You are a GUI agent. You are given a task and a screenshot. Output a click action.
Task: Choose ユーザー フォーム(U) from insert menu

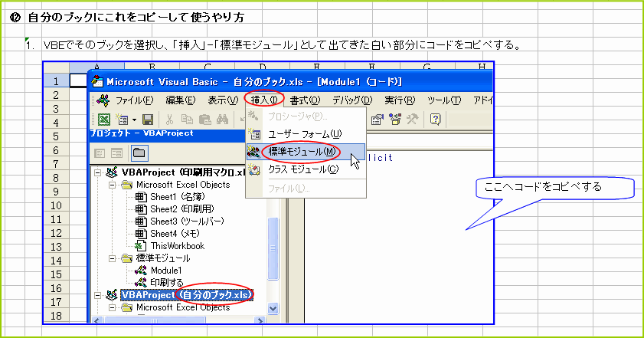(306, 134)
